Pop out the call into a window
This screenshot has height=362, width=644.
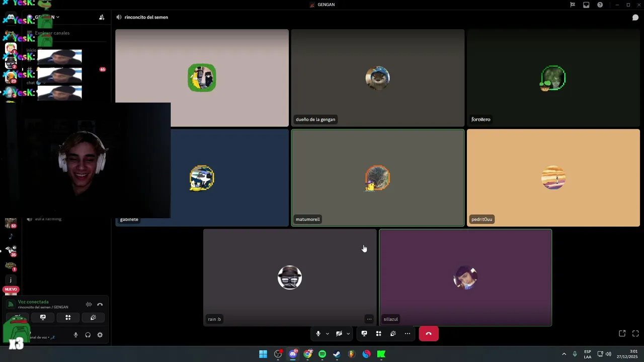622,333
